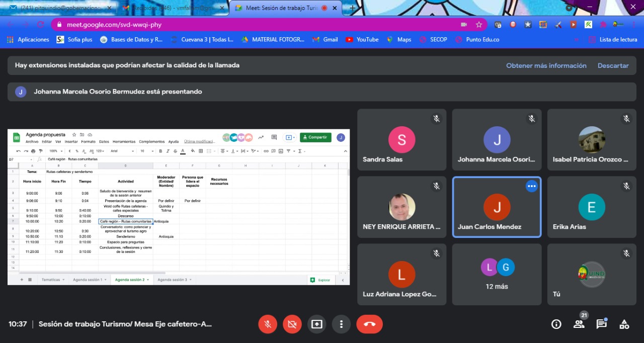Bookmark this page with star icon
Image resolution: width=644 pixels, height=343 pixels.
click(x=478, y=24)
